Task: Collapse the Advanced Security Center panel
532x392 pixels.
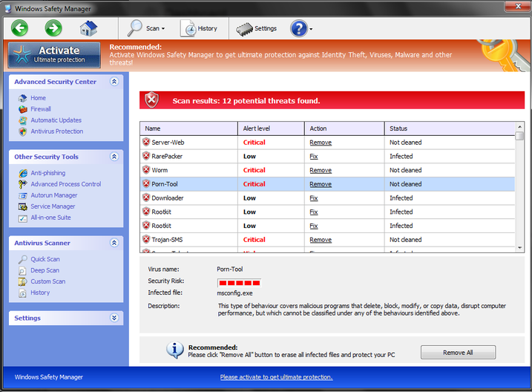Action: [114, 82]
